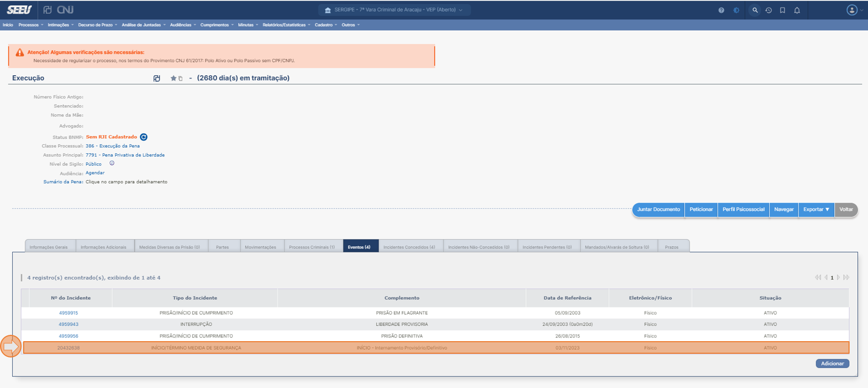Click the Navegar button

click(x=784, y=210)
